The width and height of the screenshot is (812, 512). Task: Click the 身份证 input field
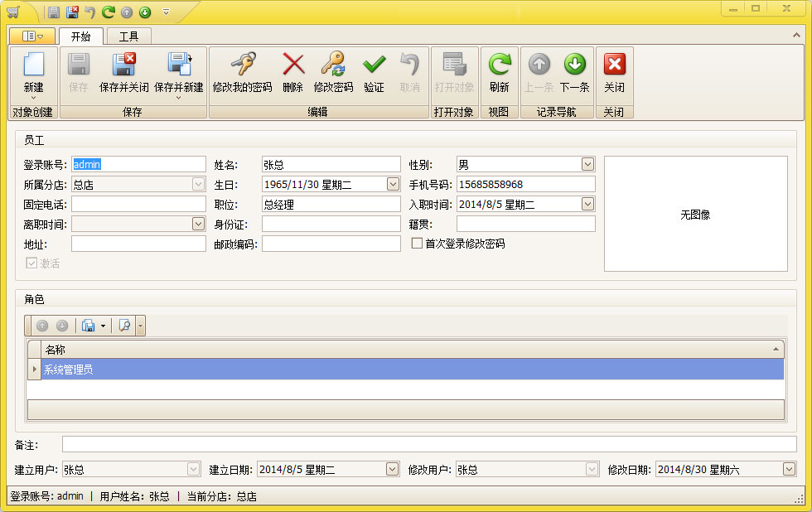click(331, 224)
